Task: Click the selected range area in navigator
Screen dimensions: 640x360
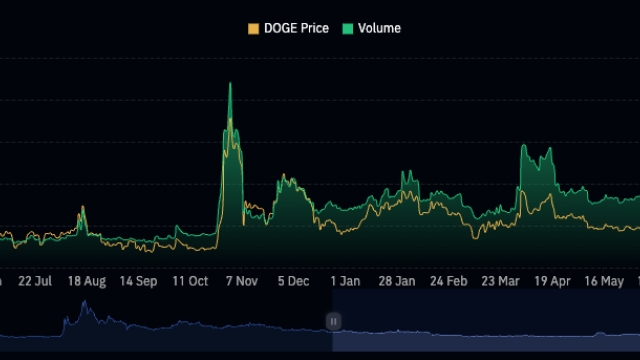Action: click(486, 320)
